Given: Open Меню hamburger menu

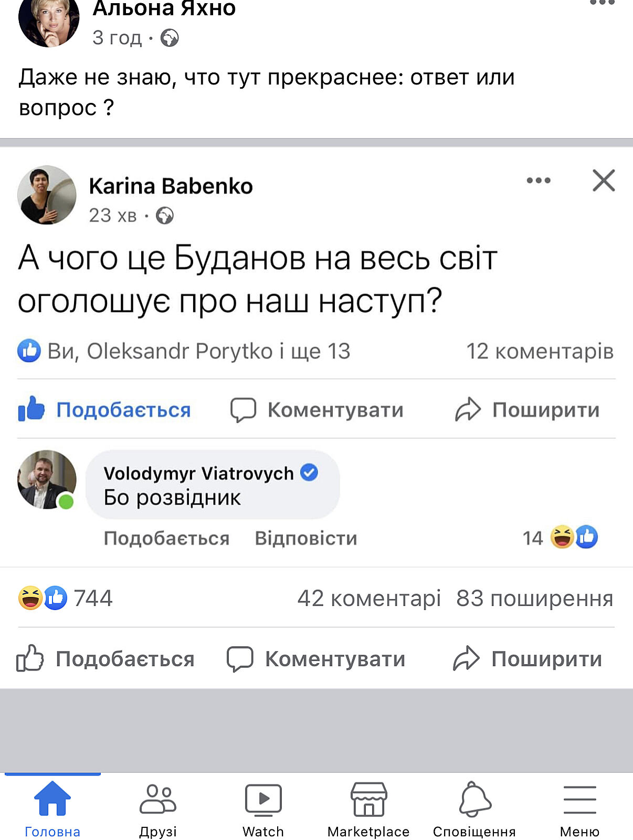Looking at the screenshot, I should 579,808.
